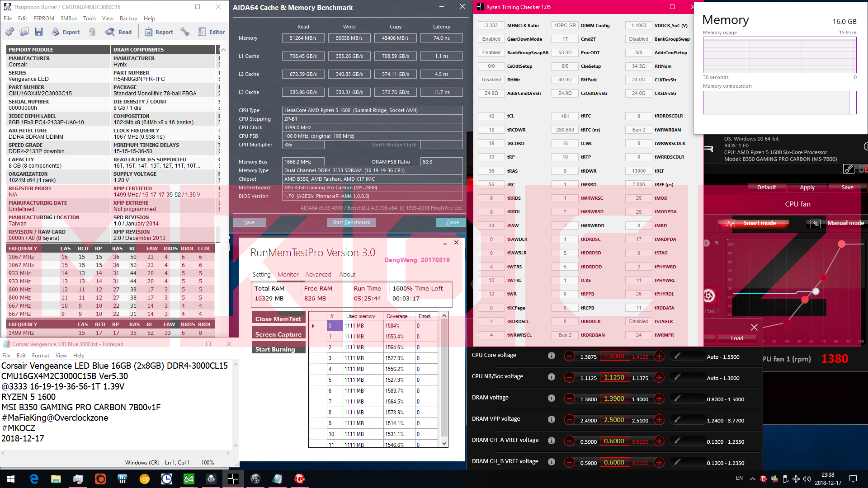Click info icon beside DRAM CH_B VREF voltage
The height and width of the screenshot is (488, 868).
pyautogui.click(x=551, y=462)
